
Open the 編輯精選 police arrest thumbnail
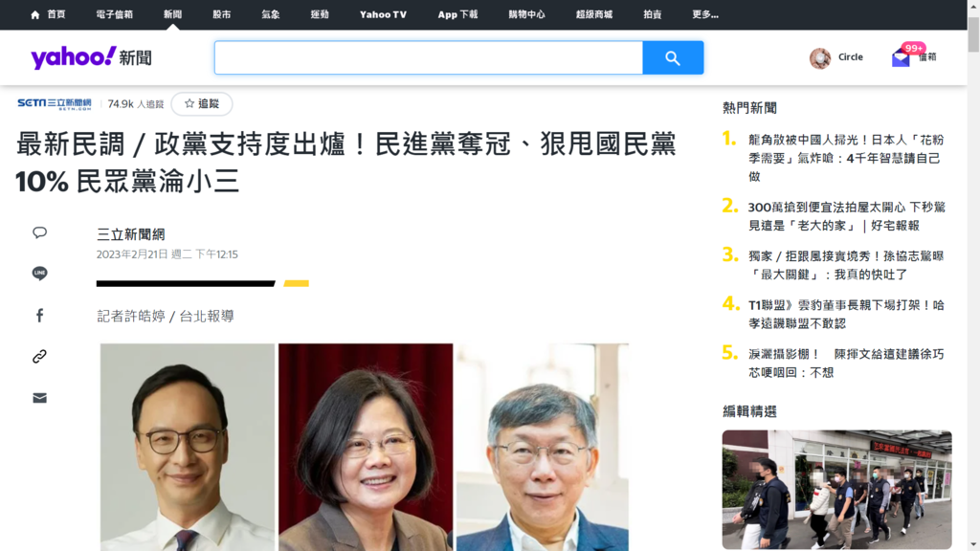(836, 489)
